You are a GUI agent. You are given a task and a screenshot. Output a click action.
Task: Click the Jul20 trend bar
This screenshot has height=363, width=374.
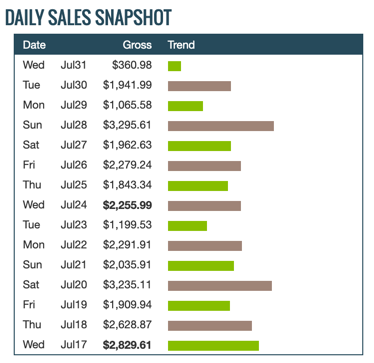(220, 286)
